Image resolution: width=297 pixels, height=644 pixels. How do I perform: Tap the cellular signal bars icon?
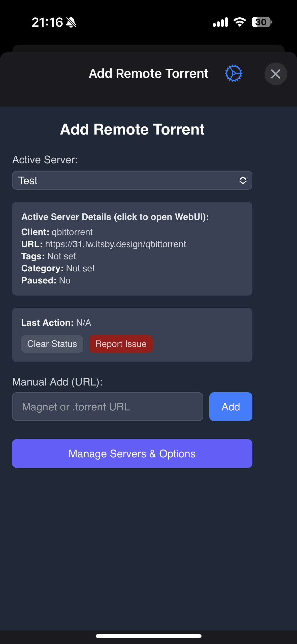pos(220,22)
